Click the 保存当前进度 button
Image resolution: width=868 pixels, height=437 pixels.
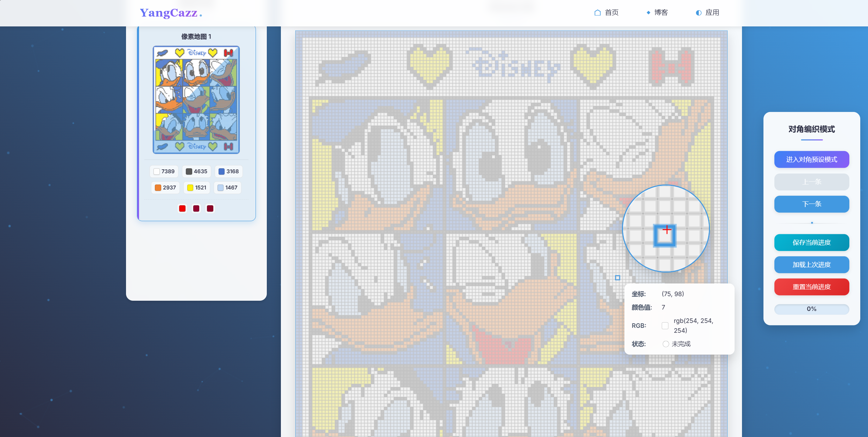click(x=812, y=242)
